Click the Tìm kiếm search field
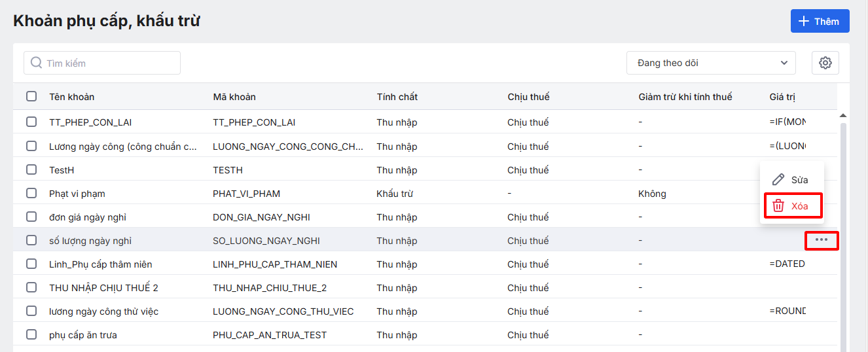The image size is (868, 352). point(108,63)
